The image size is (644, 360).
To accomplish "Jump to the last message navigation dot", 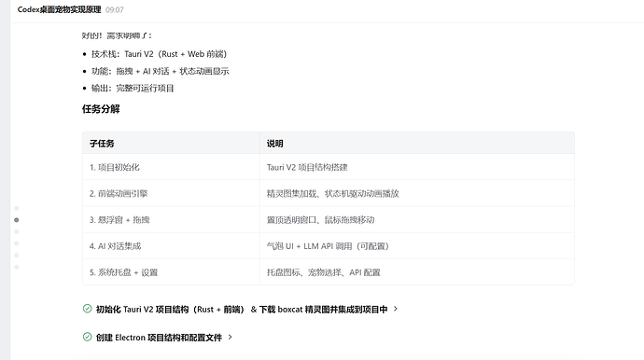I will point(17,267).
